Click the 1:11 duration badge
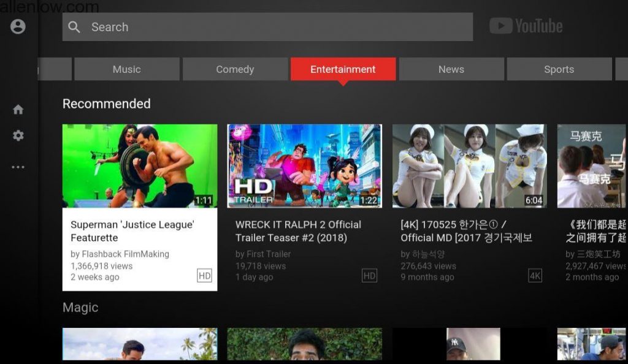This screenshot has width=628, height=364. click(203, 200)
